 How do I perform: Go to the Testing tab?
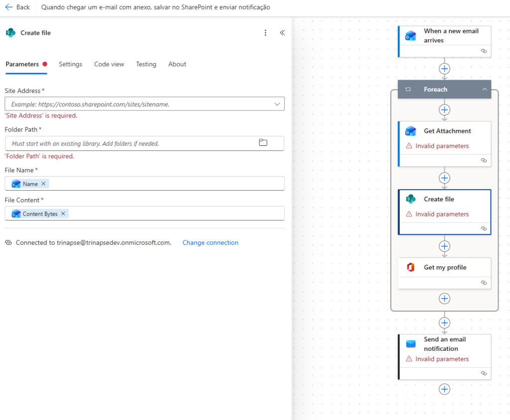click(146, 64)
